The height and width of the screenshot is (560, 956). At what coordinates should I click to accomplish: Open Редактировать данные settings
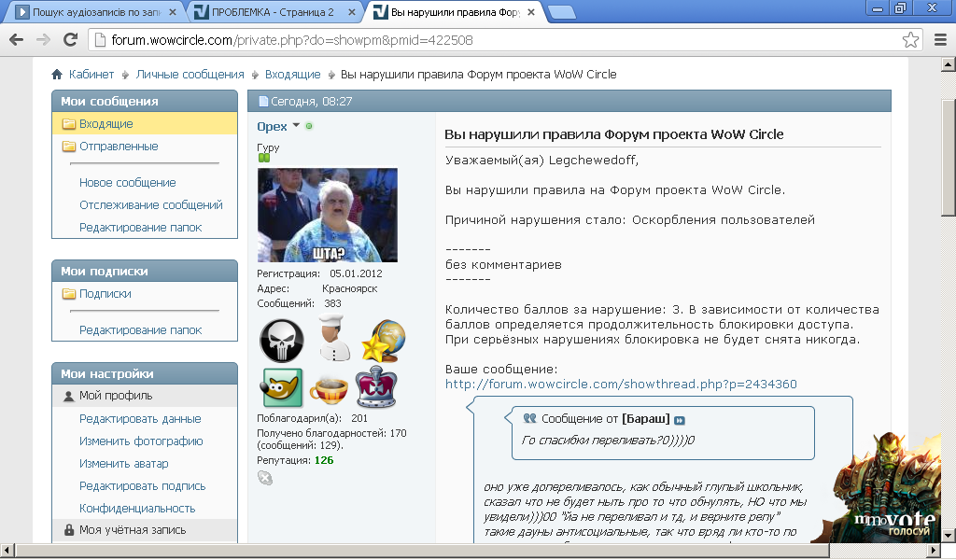click(x=140, y=419)
